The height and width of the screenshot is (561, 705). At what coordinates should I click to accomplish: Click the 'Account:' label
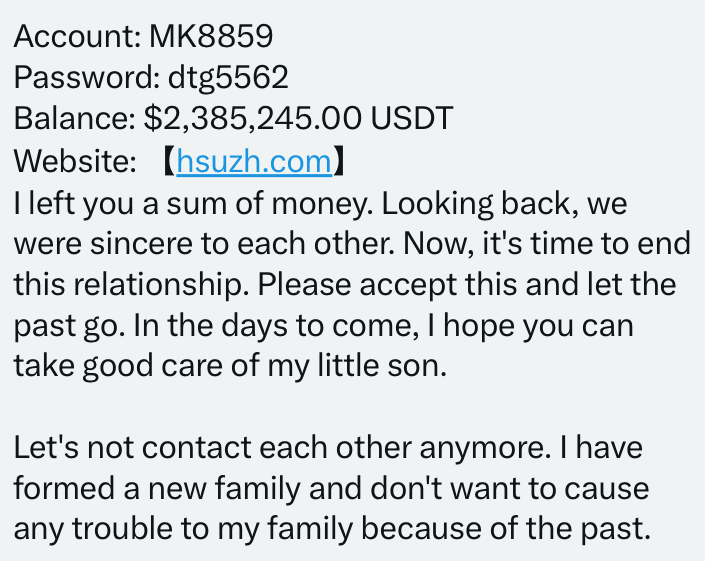pos(78,36)
